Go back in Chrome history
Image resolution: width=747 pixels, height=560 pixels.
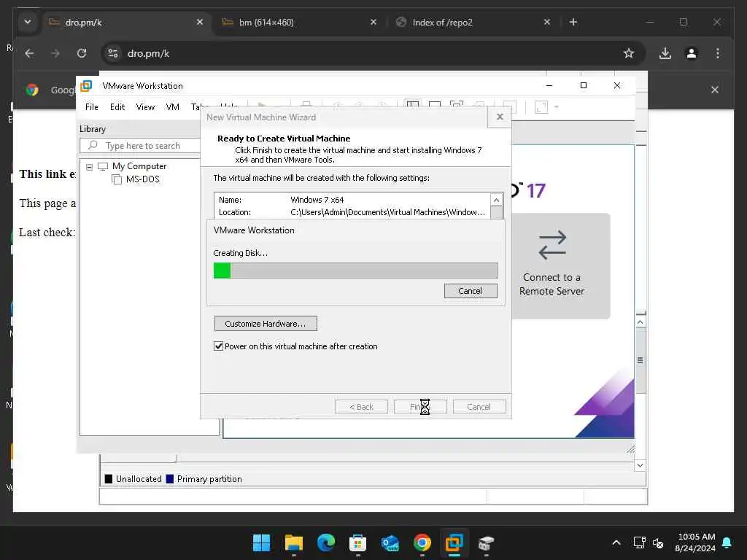point(29,53)
